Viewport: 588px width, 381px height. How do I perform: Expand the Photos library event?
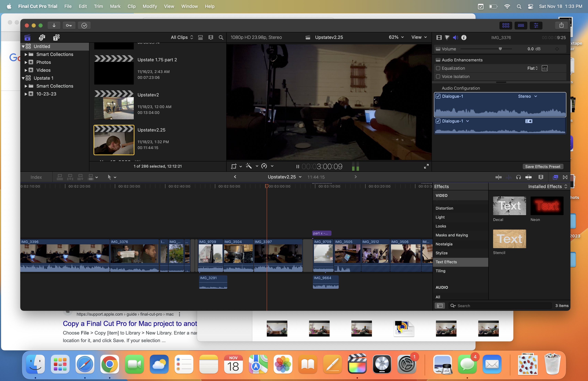point(26,62)
